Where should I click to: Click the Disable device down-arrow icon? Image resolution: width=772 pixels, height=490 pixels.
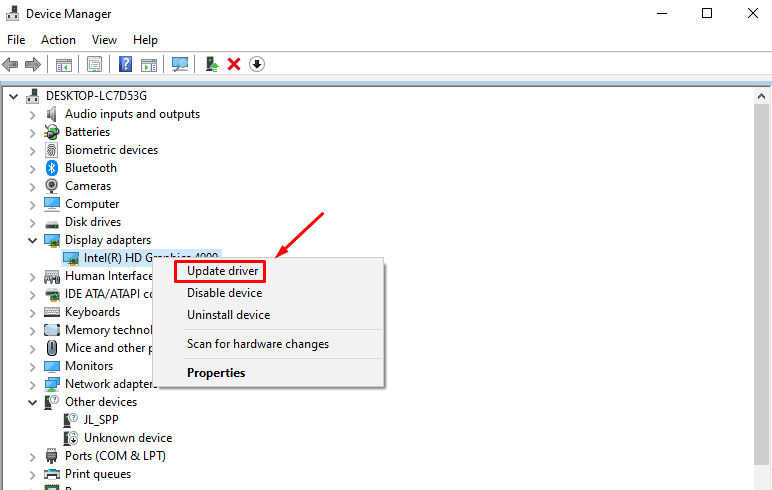pyautogui.click(x=257, y=64)
